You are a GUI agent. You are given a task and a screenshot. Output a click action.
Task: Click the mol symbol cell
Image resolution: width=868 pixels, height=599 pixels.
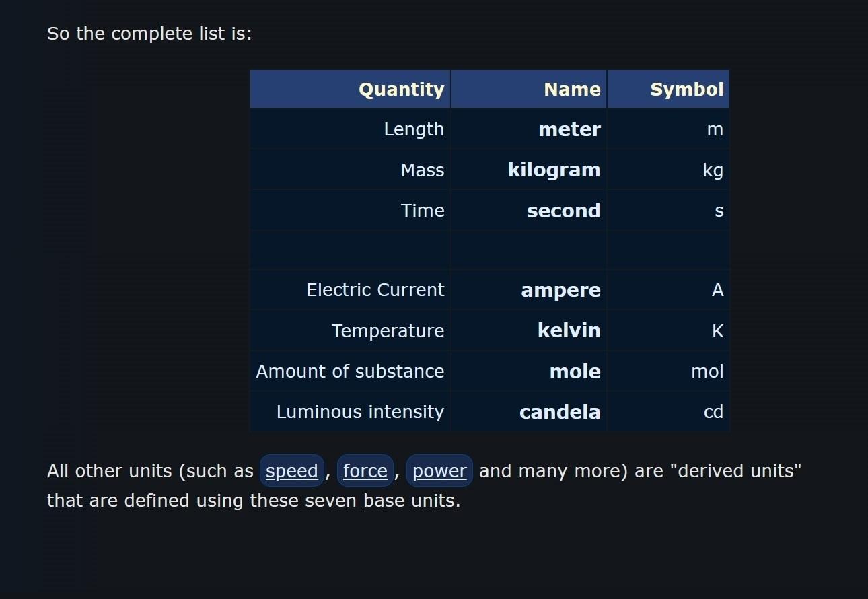click(x=707, y=372)
